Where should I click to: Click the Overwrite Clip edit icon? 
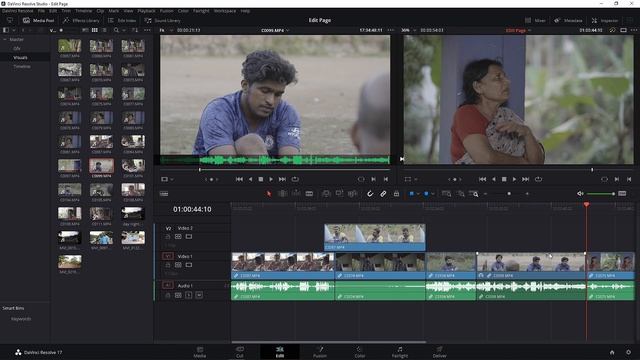point(339,194)
